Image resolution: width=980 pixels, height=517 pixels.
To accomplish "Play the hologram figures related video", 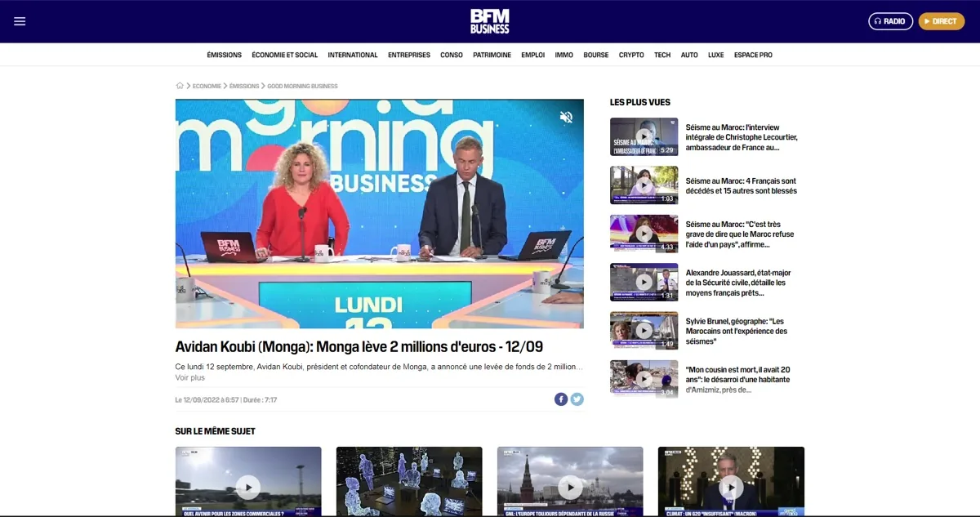I will (x=409, y=482).
